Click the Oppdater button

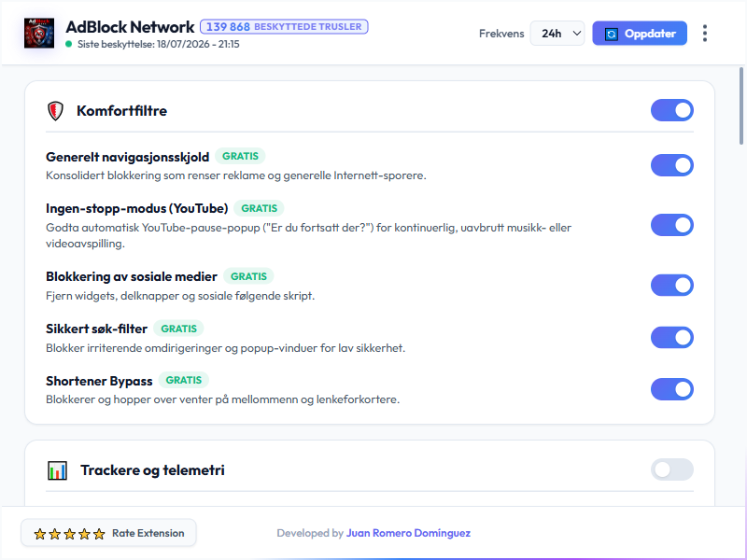pos(640,34)
